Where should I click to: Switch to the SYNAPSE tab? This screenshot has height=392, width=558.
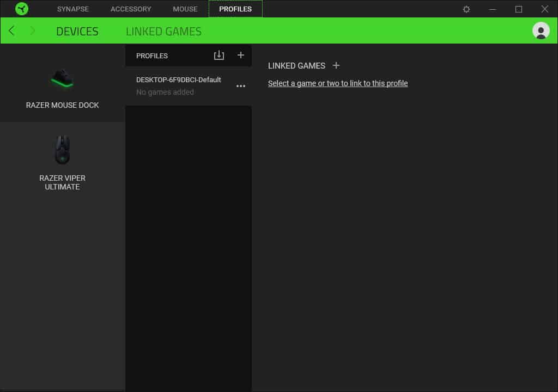(x=72, y=9)
